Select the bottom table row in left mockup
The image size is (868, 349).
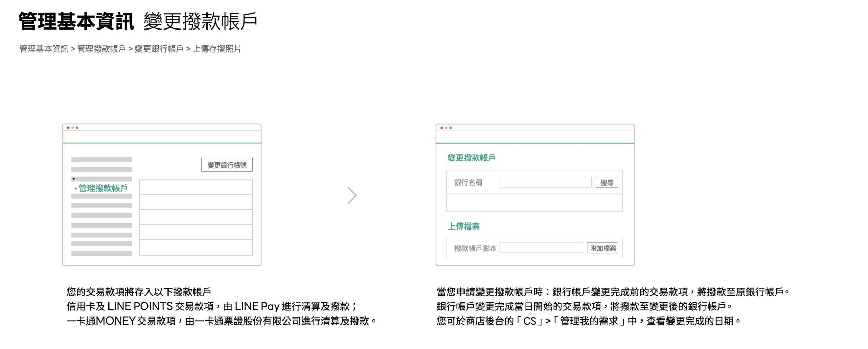click(196, 247)
